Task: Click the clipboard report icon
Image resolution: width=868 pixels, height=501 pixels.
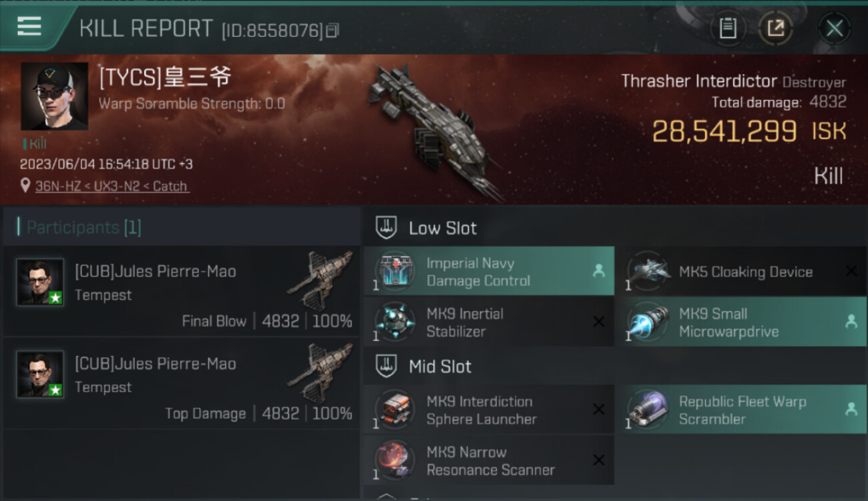Action: pyautogui.click(x=727, y=28)
